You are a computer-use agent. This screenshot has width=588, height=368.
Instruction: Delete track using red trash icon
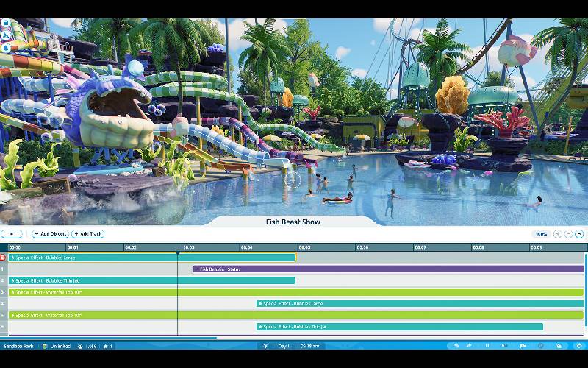pos(3,258)
